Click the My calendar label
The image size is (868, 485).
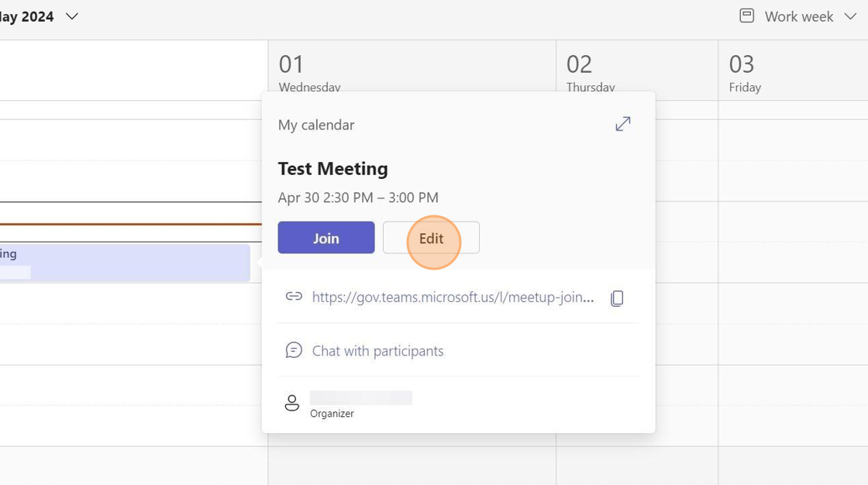click(x=316, y=125)
